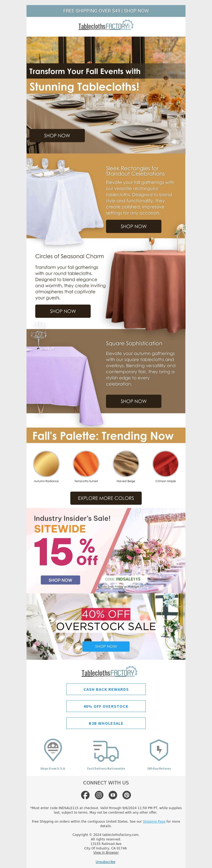Click the Ships From U.S.A. pin icon

tap(53, 750)
